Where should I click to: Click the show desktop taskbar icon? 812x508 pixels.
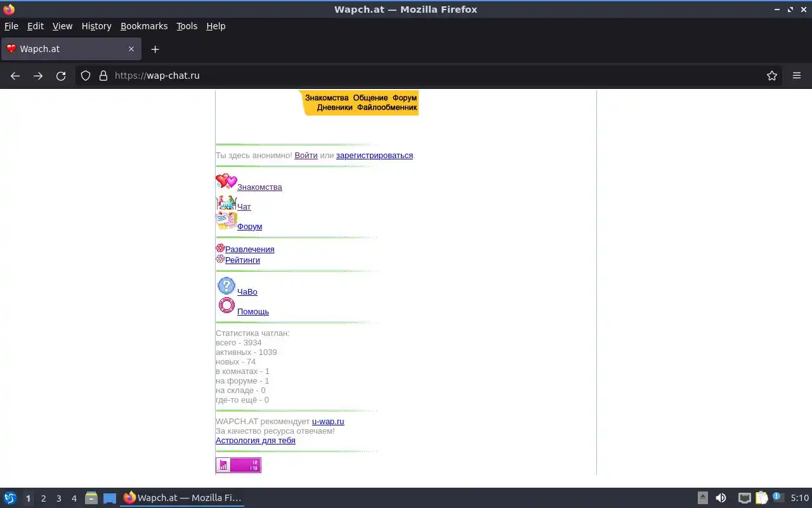110,498
